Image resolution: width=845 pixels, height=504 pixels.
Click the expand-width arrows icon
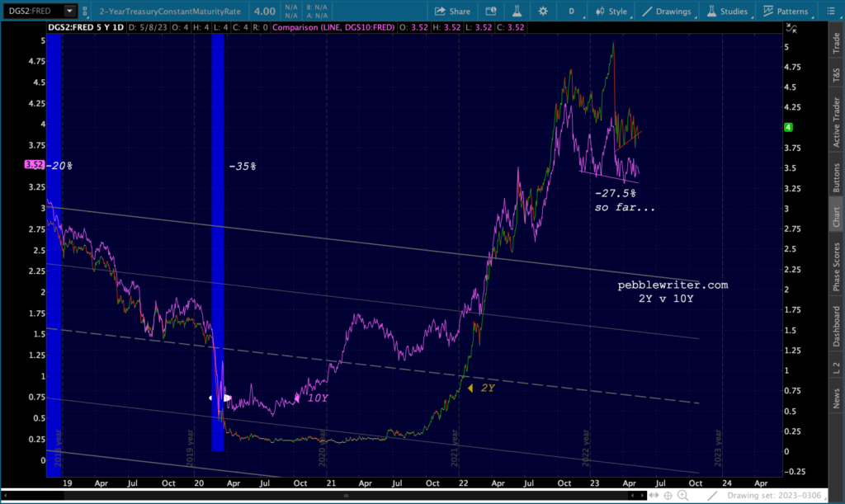654,496
